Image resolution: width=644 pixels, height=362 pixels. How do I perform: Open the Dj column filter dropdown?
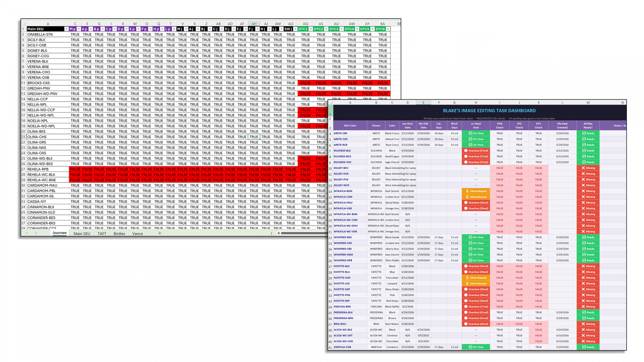click(234, 29)
